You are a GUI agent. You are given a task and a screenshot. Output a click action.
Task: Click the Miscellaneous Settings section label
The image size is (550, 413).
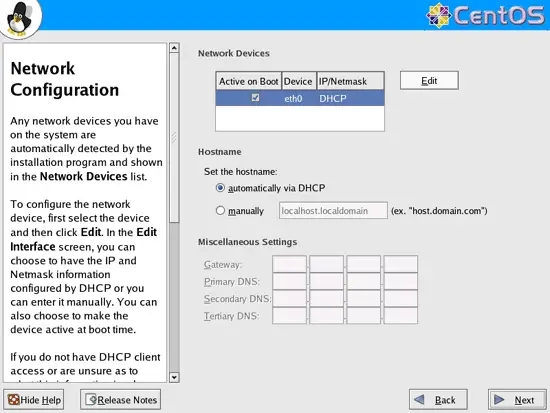click(x=248, y=242)
